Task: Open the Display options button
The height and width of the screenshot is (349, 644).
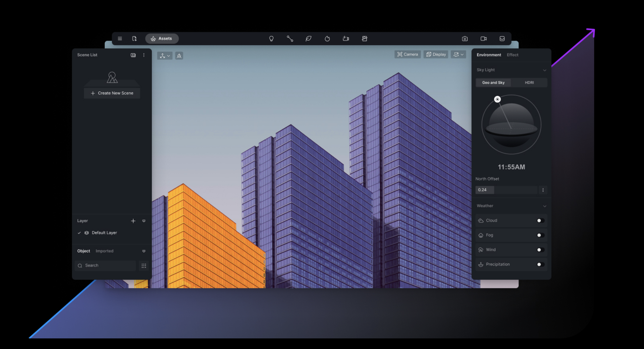Action: click(x=436, y=54)
